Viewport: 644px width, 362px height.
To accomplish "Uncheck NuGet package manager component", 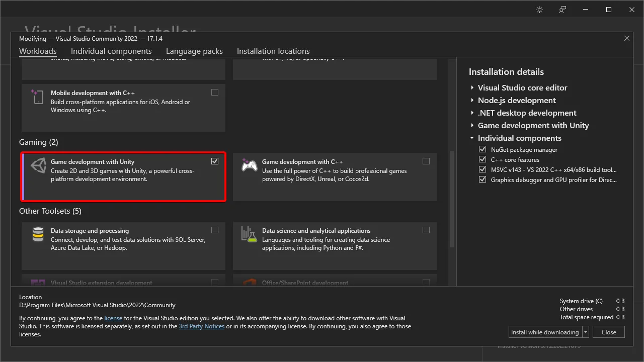I will [482, 149].
